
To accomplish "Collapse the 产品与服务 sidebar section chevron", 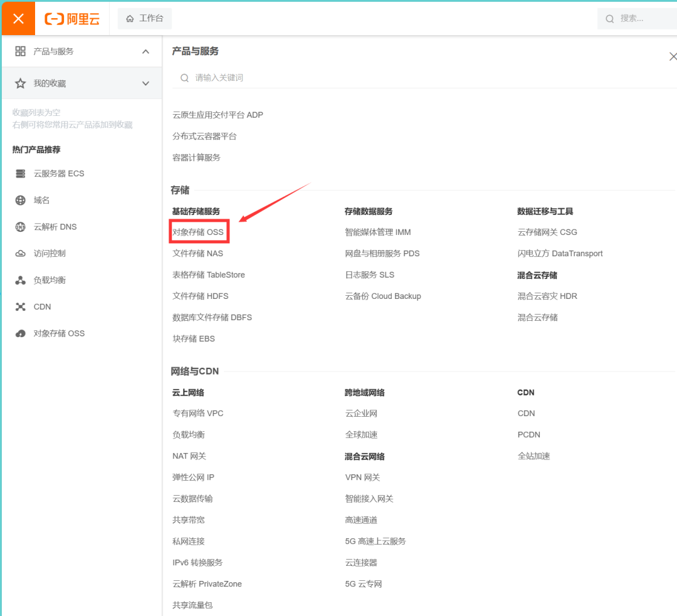I will (x=146, y=52).
